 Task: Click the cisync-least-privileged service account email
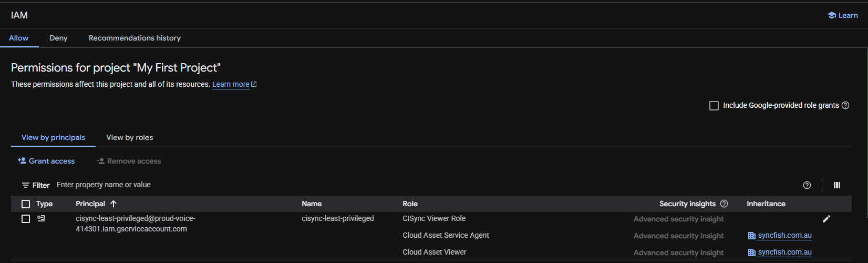pyautogui.click(x=135, y=224)
